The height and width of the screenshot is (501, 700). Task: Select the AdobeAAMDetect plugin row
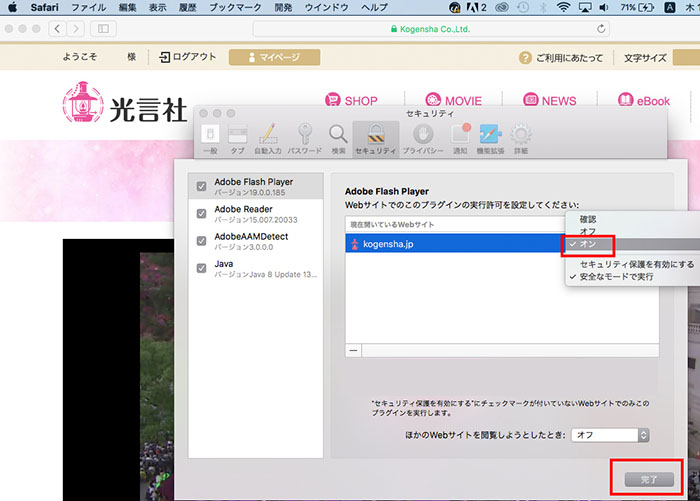click(256, 241)
